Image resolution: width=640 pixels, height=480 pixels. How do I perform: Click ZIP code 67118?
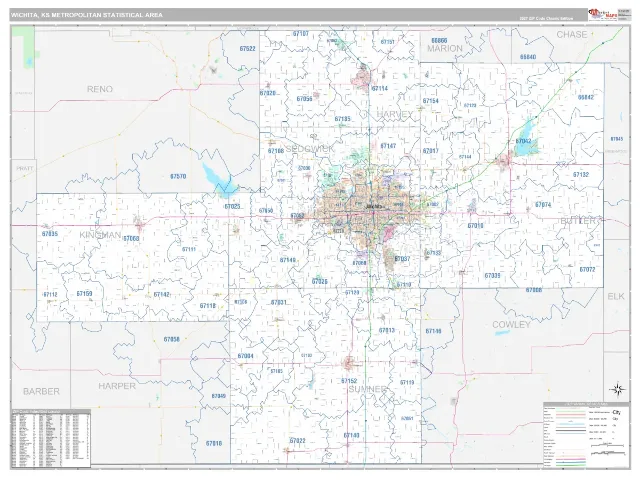[207, 305]
